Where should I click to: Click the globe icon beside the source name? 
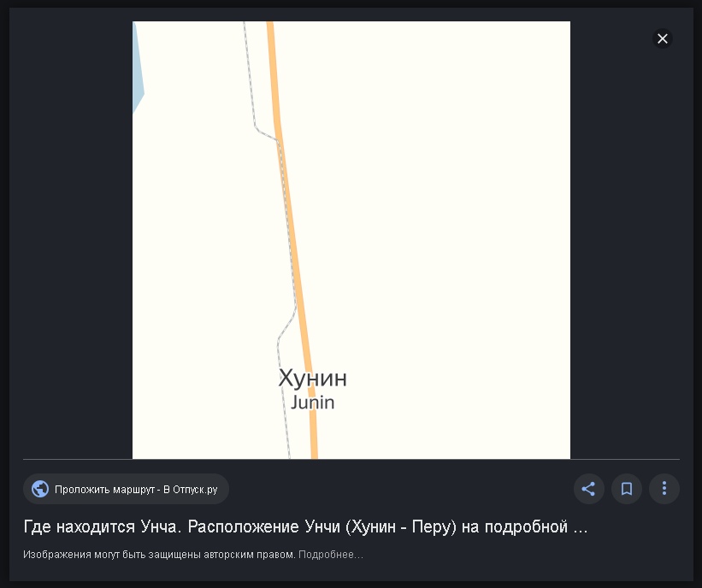point(40,489)
